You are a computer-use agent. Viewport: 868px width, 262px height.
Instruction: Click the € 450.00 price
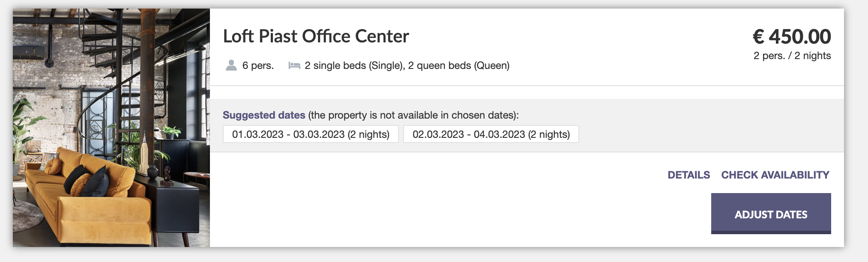click(x=792, y=36)
